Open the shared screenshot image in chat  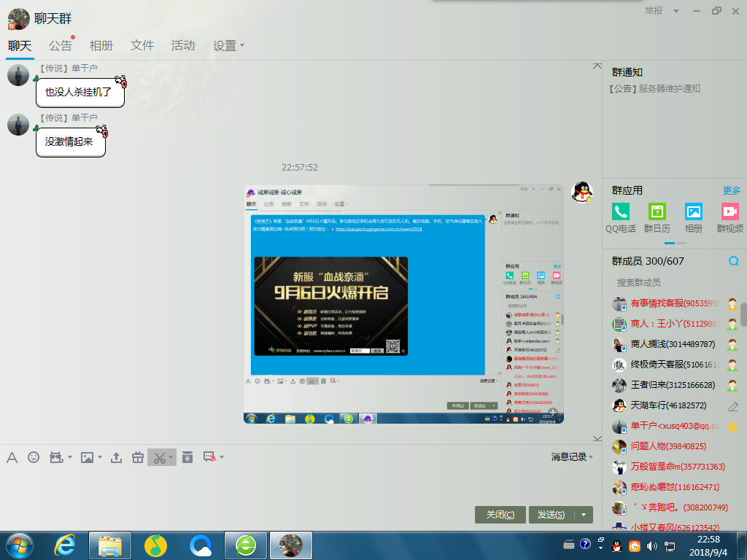tap(403, 304)
